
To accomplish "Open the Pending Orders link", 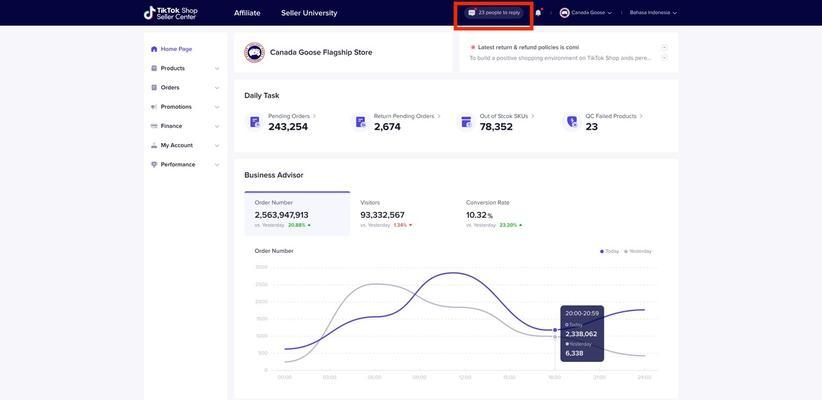I will coord(292,116).
